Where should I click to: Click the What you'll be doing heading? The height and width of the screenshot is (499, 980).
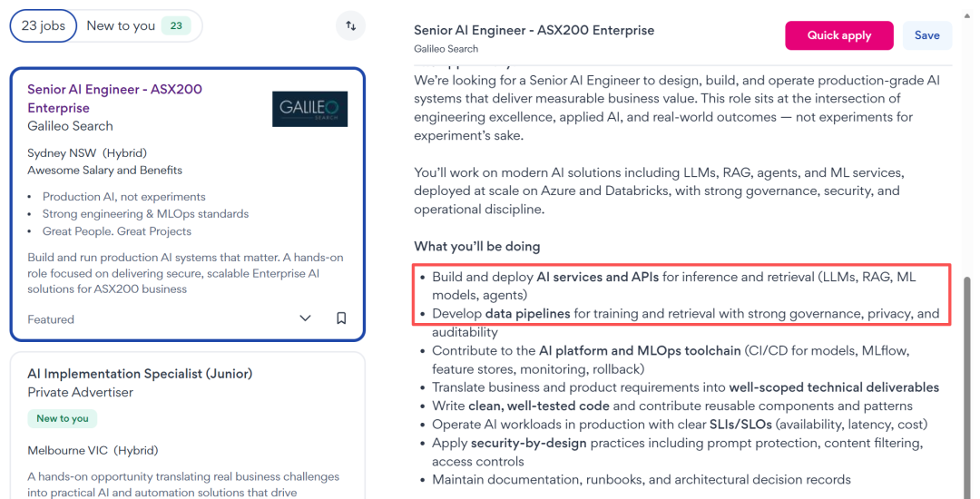pos(476,246)
